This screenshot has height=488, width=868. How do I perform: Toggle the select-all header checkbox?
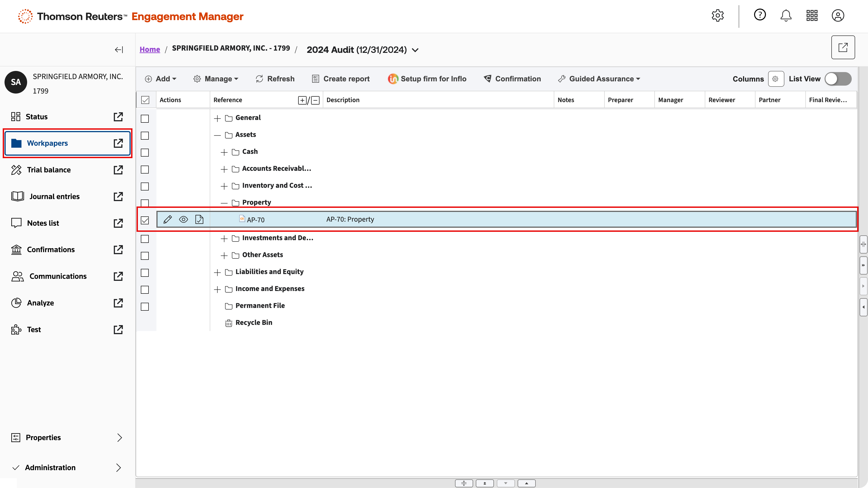tap(145, 100)
